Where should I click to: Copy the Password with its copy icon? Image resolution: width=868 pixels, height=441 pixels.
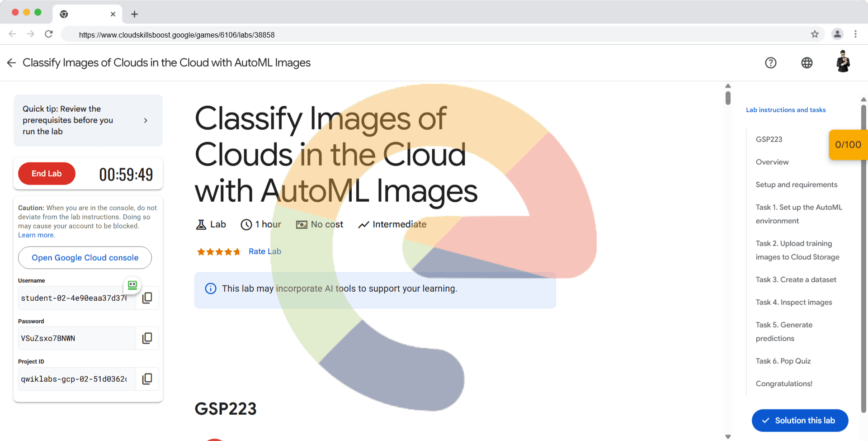click(x=147, y=338)
